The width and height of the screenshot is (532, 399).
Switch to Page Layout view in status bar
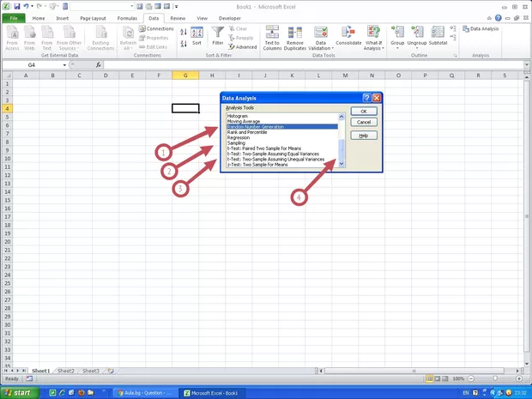tap(438, 378)
